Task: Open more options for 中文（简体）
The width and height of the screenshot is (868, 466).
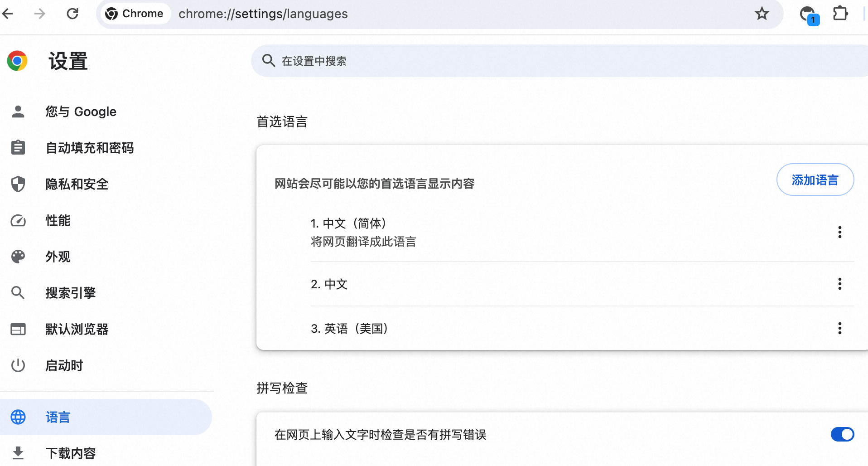Action: (839, 232)
